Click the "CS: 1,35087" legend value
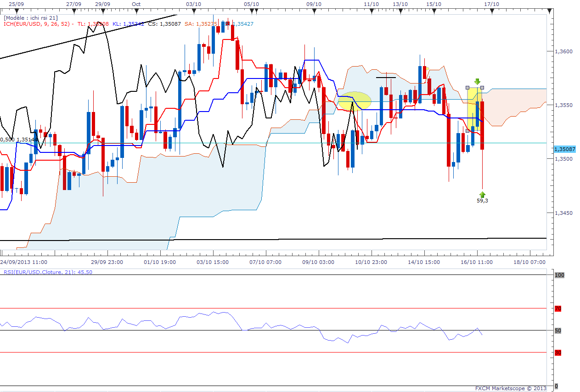 click(163, 24)
